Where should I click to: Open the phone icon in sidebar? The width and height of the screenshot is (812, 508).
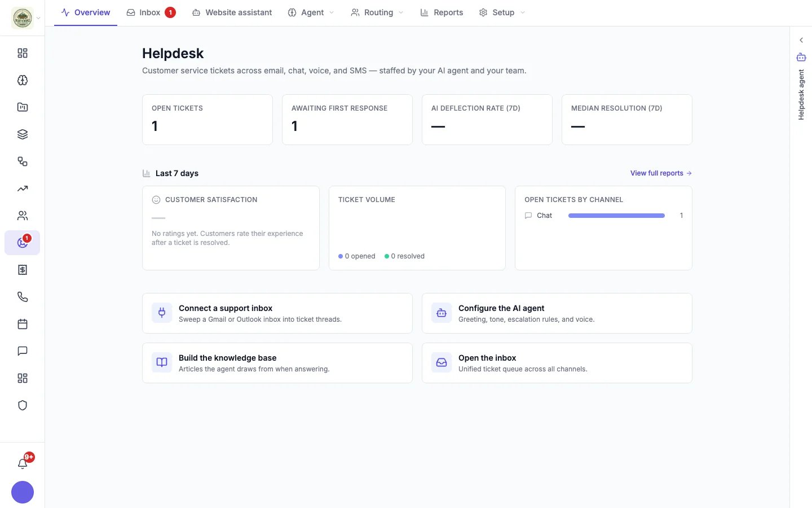click(x=23, y=297)
